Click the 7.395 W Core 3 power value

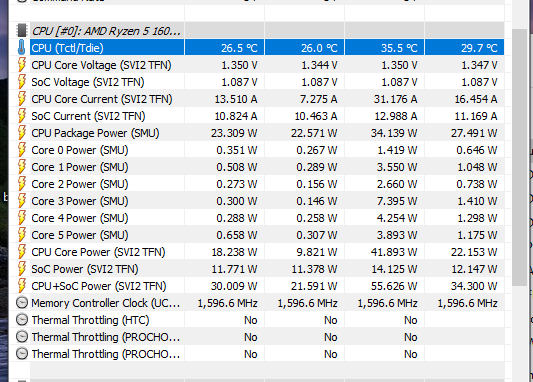[397, 201]
